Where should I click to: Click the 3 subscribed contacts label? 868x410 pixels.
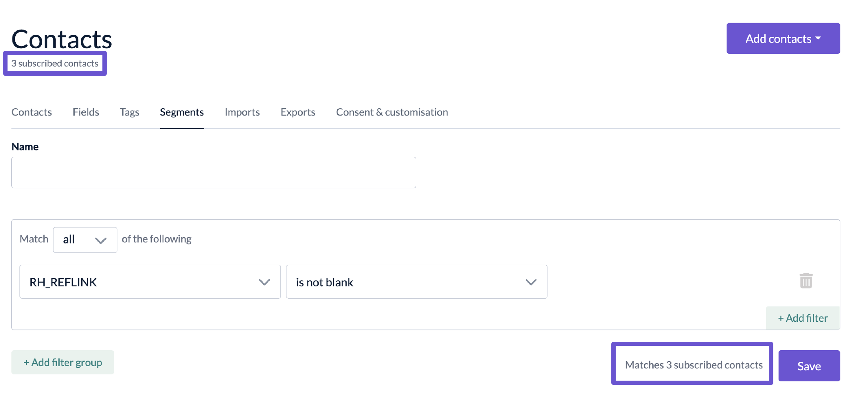[x=55, y=63]
